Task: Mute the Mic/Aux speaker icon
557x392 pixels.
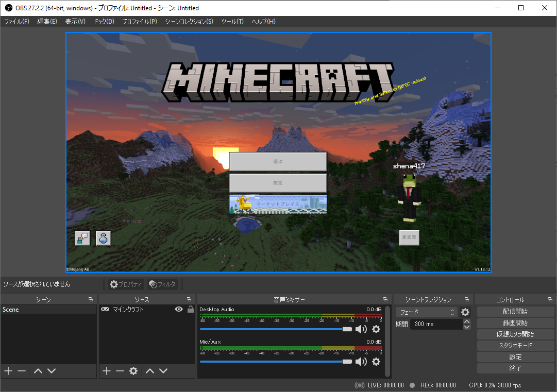Action: [x=361, y=362]
